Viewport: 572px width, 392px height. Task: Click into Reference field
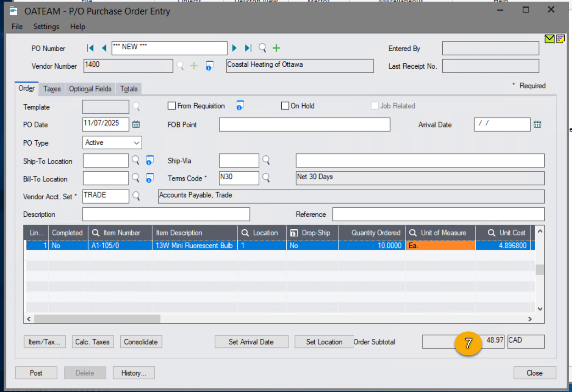click(x=438, y=214)
